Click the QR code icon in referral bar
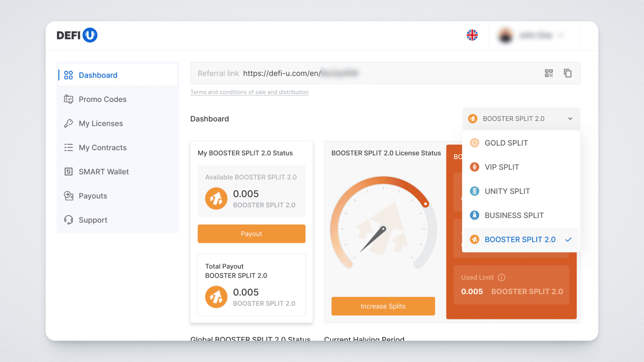Image resolution: width=644 pixels, height=362 pixels. click(549, 73)
